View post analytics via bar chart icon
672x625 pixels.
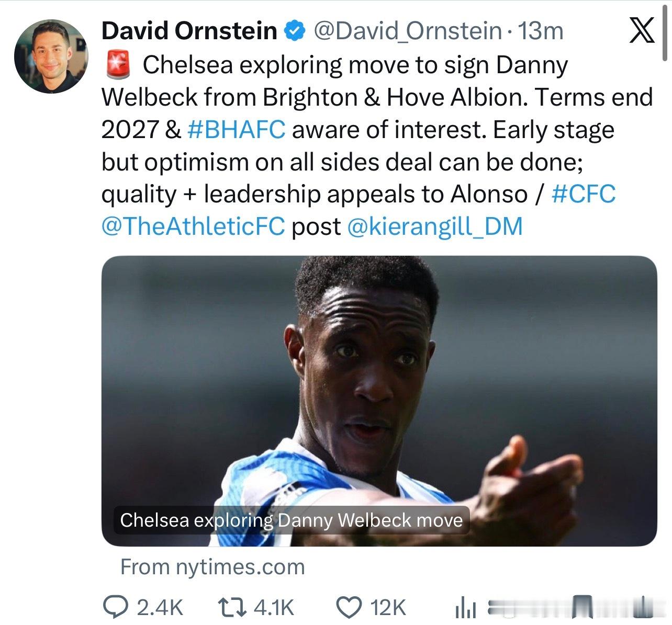click(x=465, y=608)
